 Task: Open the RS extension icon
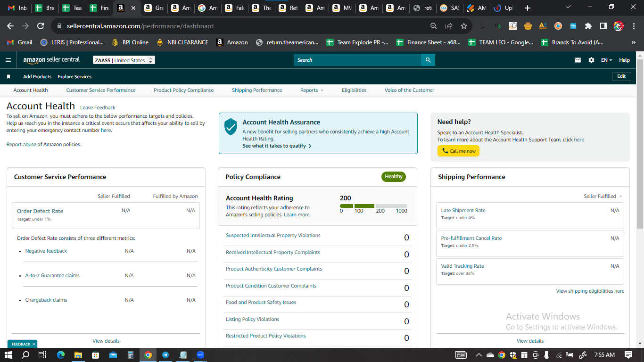tap(498, 26)
